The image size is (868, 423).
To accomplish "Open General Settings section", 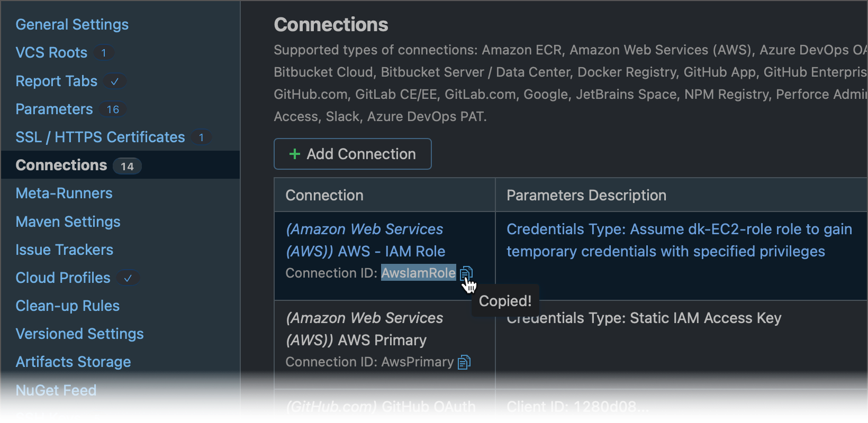I will tap(72, 24).
